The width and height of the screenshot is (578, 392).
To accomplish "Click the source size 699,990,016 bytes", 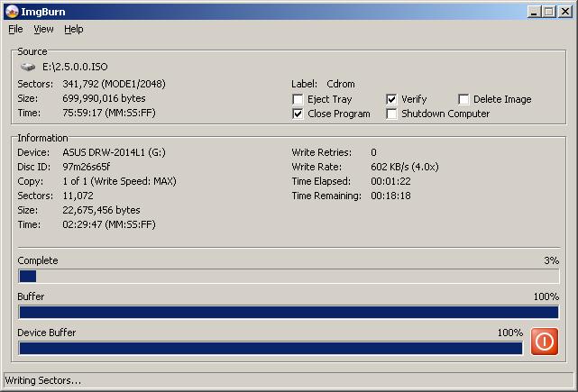I will 104,98.
